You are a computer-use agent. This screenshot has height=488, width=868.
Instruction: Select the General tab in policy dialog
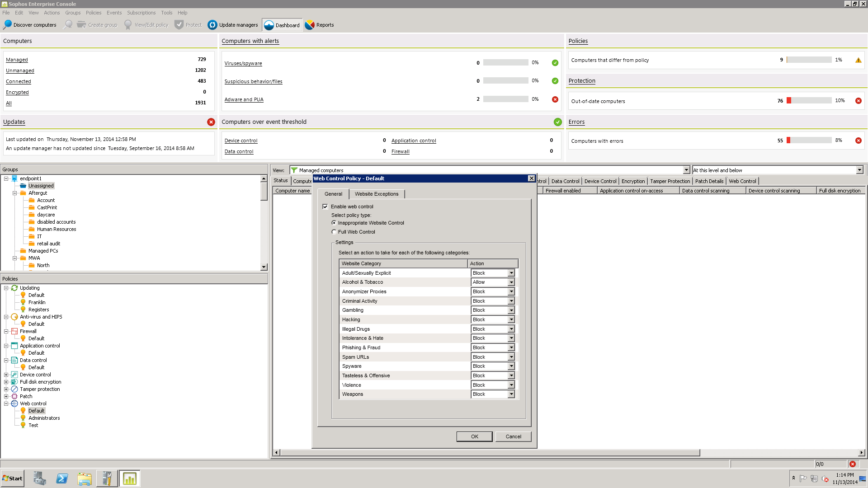tap(333, 194)
